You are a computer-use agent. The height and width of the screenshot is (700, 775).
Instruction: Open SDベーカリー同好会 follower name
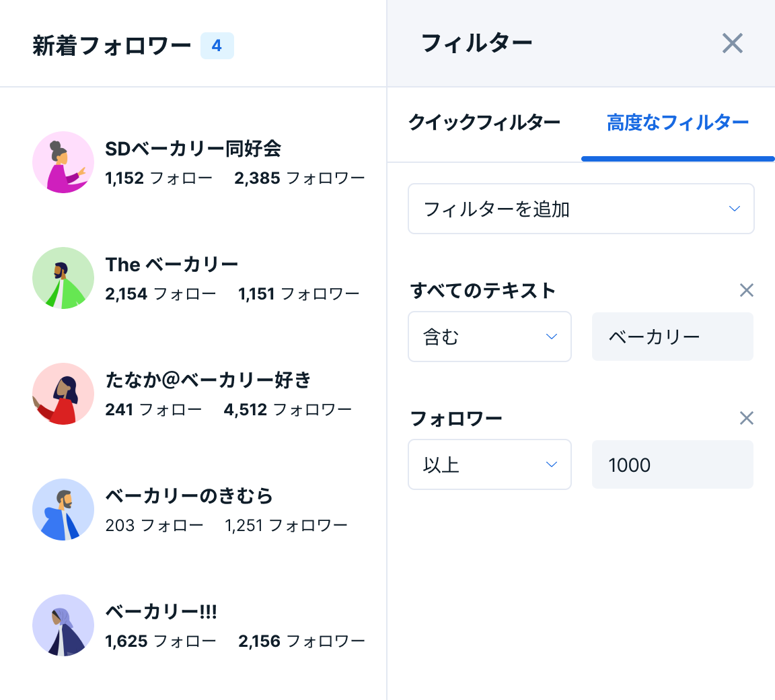[x=193, y=149]
